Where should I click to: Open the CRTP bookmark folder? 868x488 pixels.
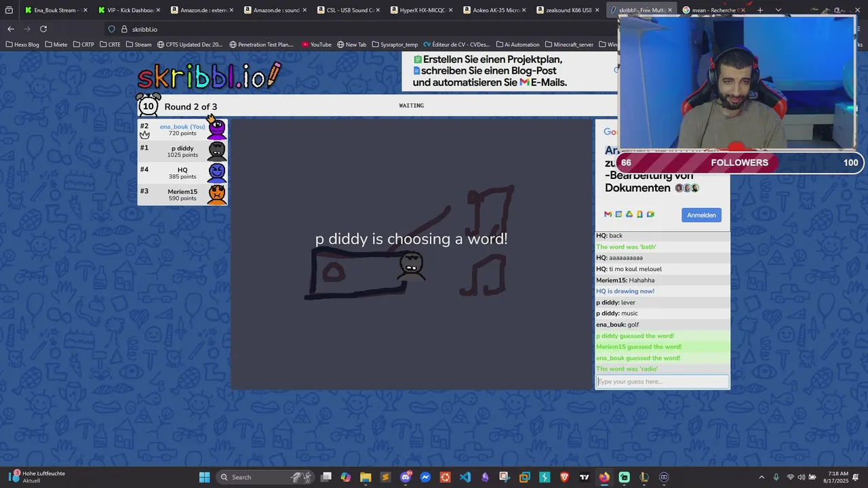pyautogui.click(x=83, y=45)
